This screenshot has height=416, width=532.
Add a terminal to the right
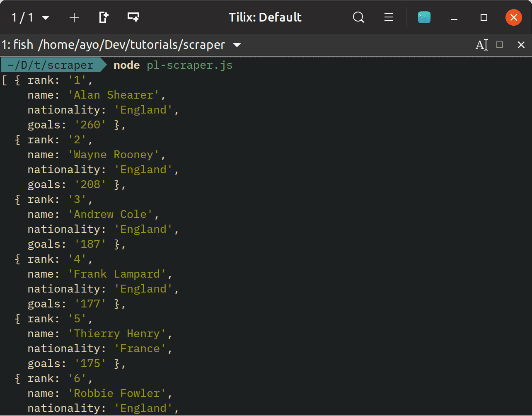tap(103, 17)
